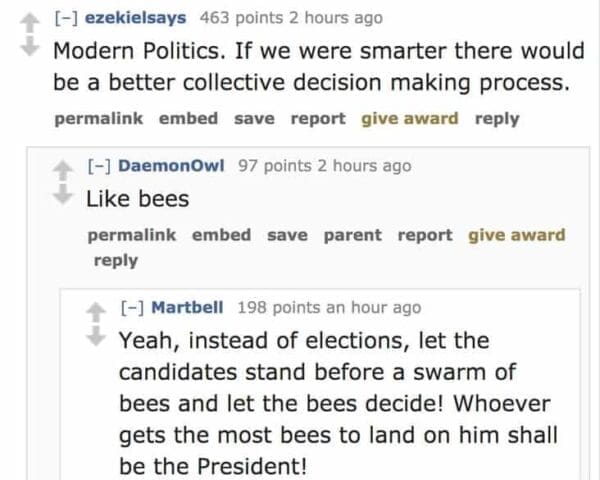This screenshot has width=600, height=480.
Task: Reply to the ezekielsays comment
Action: (x=497, y=118)
